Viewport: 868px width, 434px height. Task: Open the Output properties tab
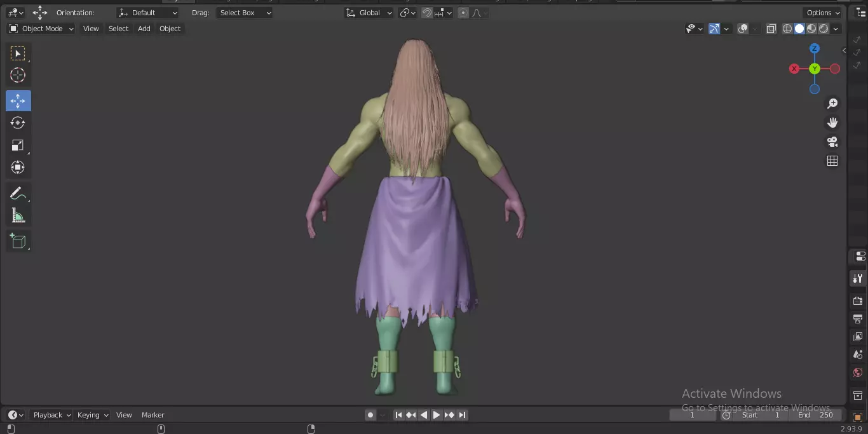858,318
